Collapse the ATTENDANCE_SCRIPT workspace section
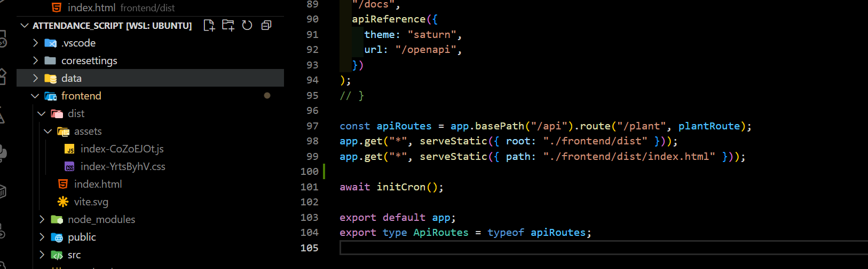Viewport: 868px width, 269px height. (25, 25)
